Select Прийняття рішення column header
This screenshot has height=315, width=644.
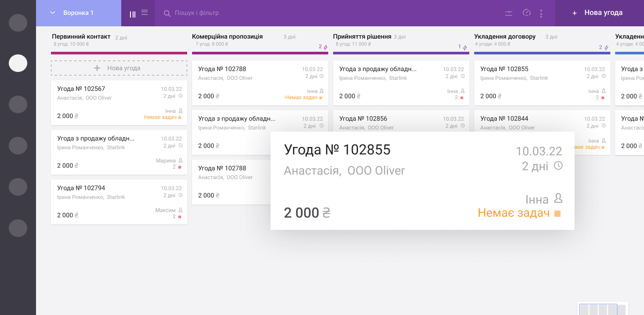pos(362,37)
